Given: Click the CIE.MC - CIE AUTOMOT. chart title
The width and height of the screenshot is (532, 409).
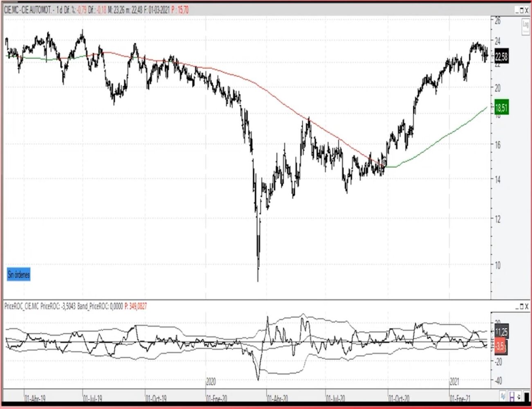Looking at the screenshot, I should pos(28,10).
